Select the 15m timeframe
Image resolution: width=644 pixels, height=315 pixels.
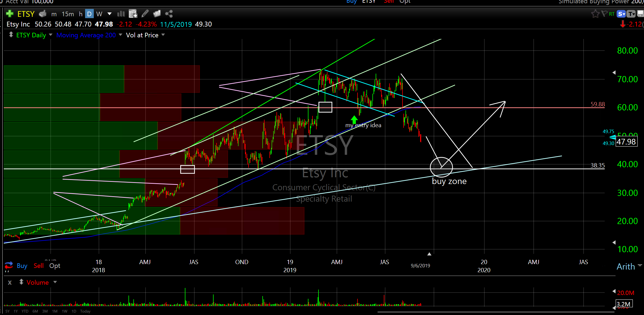point(68,14)
